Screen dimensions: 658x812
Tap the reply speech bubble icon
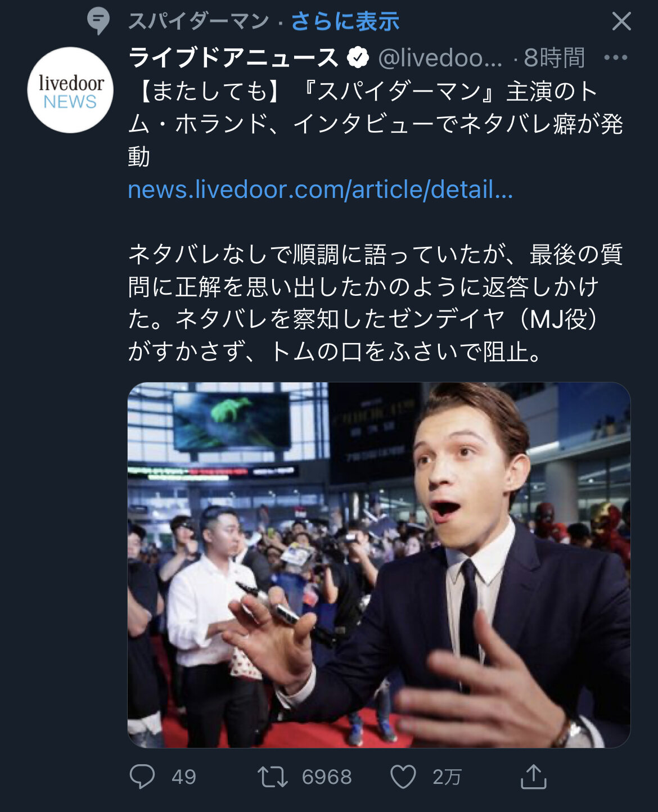coord(142,777)
